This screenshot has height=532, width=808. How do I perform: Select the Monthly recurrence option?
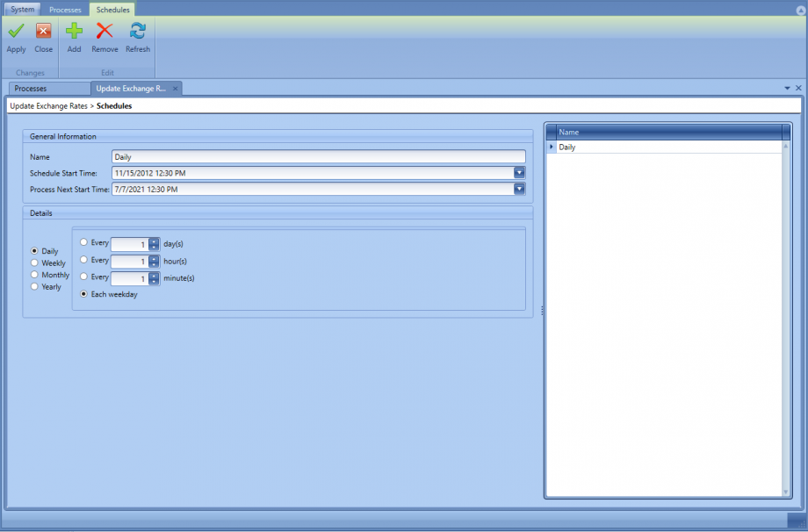(33, 274)
